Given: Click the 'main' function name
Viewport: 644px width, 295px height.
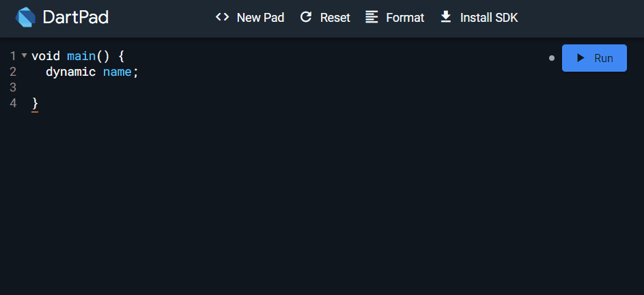Looking at the screenshot, I should [x=81, y=56].
